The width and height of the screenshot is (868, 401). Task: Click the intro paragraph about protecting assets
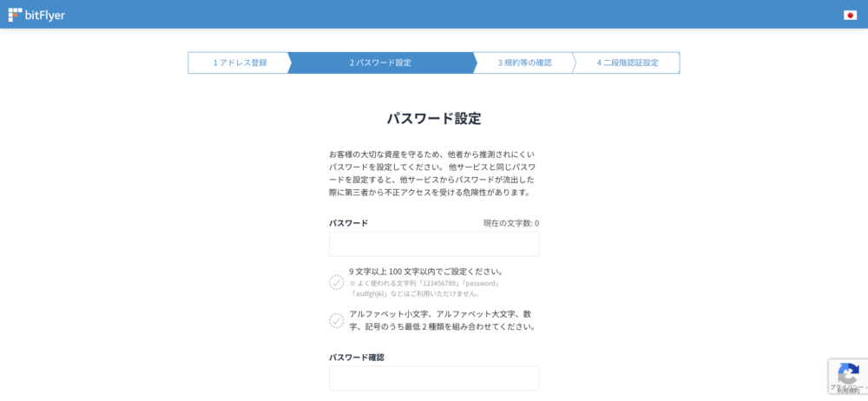pos(433,173)
